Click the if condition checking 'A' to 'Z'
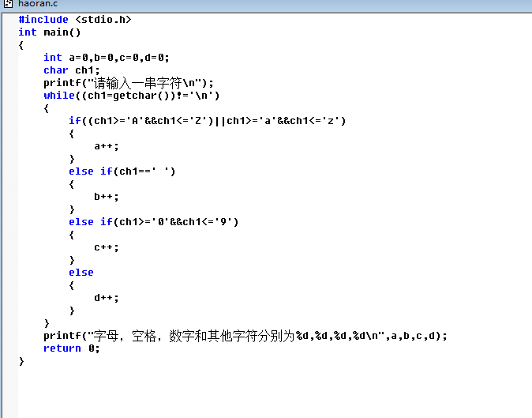This screenshot has width=532, height=418. 207,121
